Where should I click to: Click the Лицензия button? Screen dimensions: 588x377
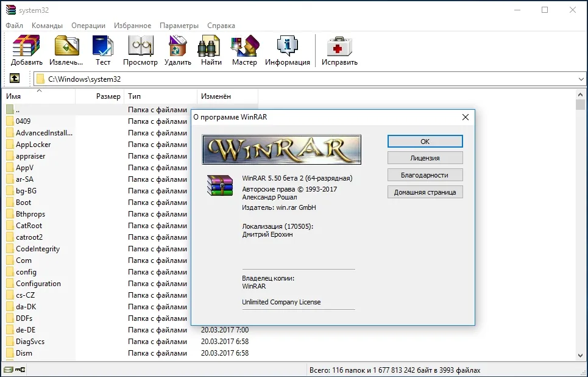[x=425, y=158]
